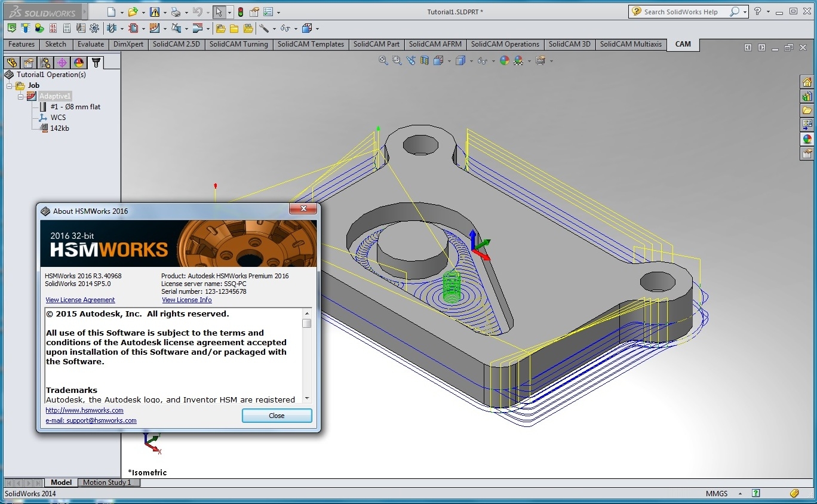The width and height of the screenshot is (817, 504).
Task: Open the File Explorer folder in task pane
Action: click(x=807, y=110)
